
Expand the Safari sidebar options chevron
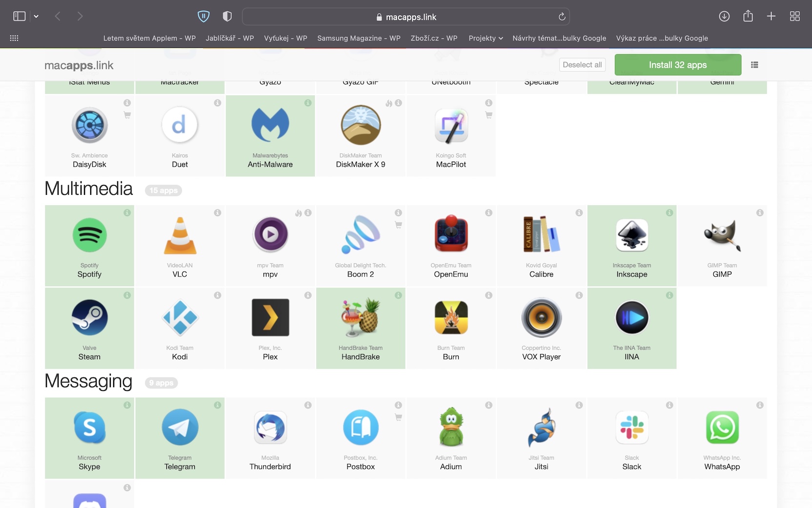point(36,17)
